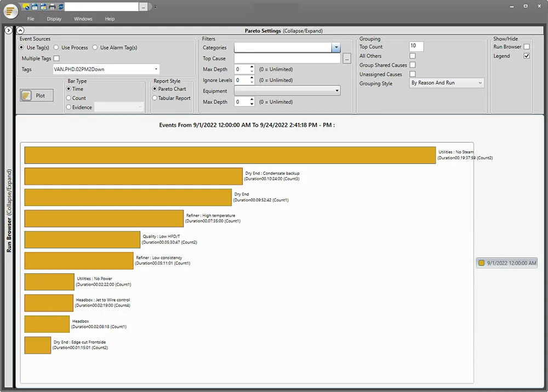Click the first save disk icon
This screenshot has height=392, width=548.
click(x=35, y=7)
